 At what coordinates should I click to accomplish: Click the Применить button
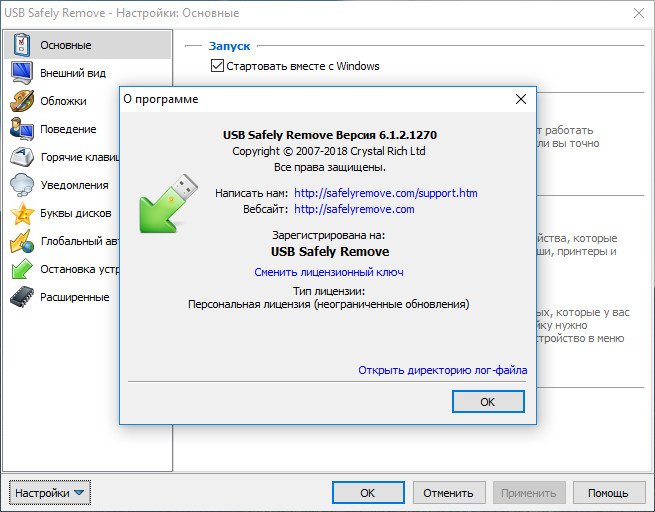coord(529,493)
